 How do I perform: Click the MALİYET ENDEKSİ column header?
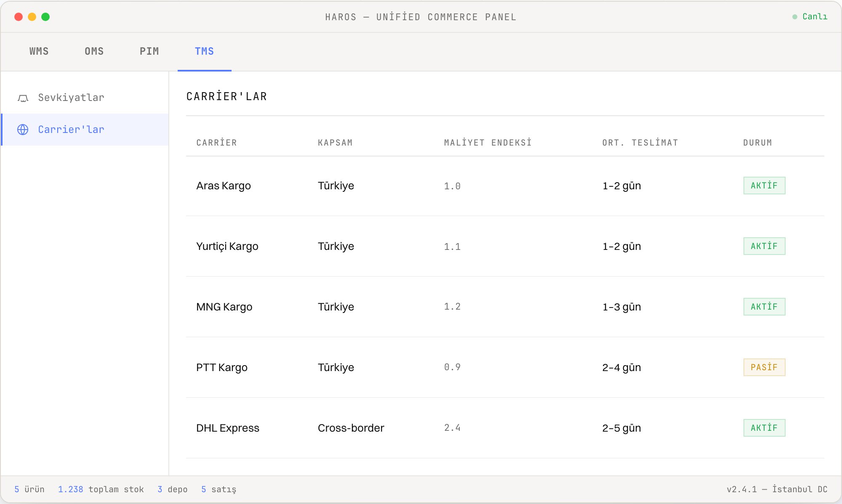(488, 143)
